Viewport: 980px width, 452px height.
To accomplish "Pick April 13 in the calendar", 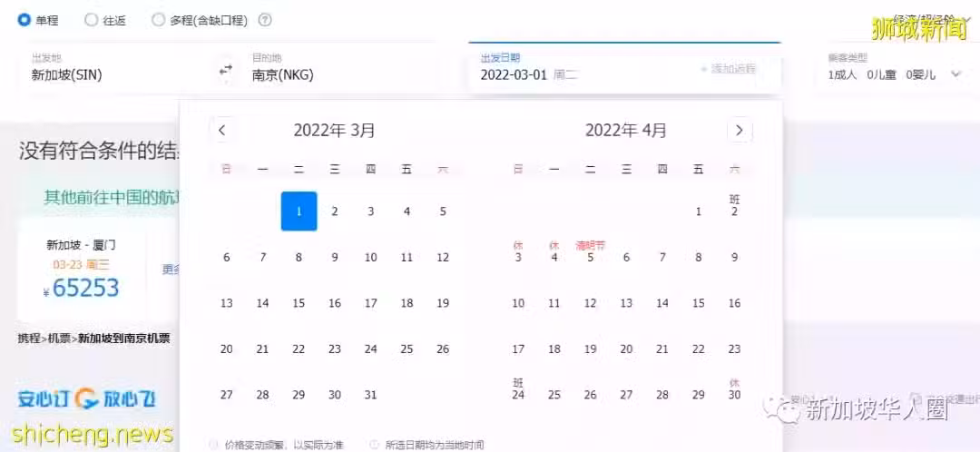I will coord(626,303).
